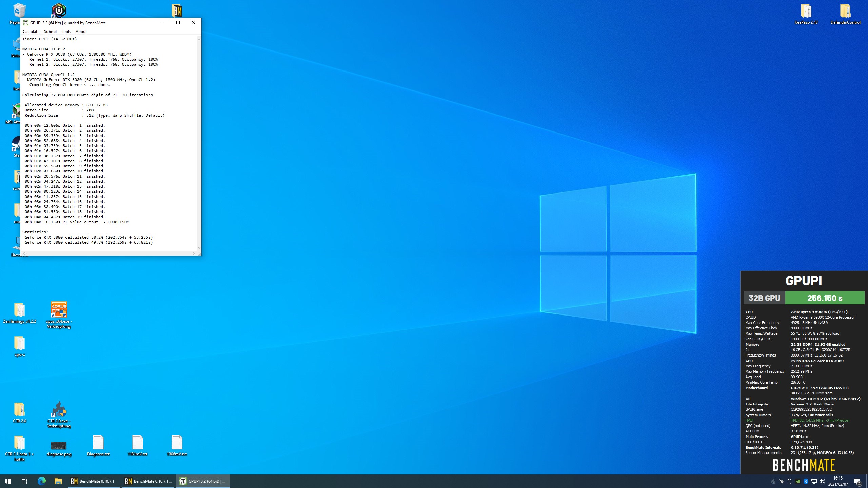Click the scroll-up arrow in GPUPI output
The width and height of the screenshot is (868, 488).
click(199, 39)
